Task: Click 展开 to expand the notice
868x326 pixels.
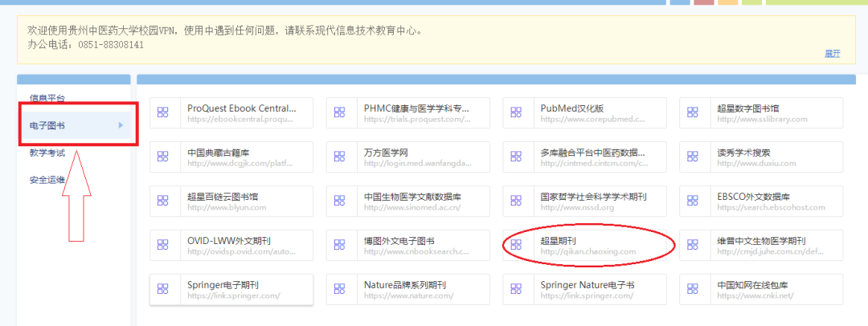Action: pos(833,54)
